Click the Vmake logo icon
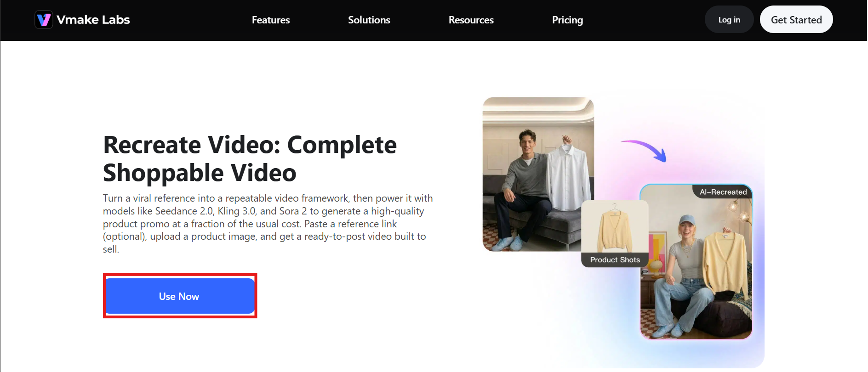This screenshot has height=372, width=868. click(x=44, y=20)
